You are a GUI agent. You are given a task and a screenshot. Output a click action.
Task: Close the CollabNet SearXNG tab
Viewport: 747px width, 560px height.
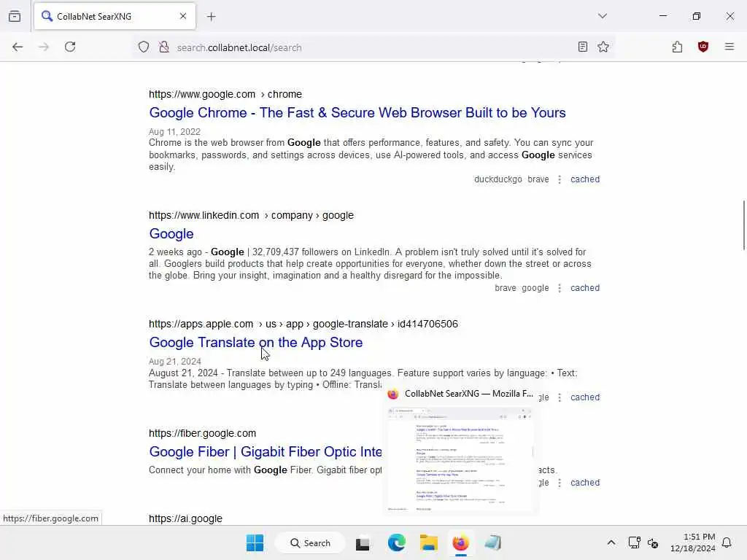coord(183,16)
